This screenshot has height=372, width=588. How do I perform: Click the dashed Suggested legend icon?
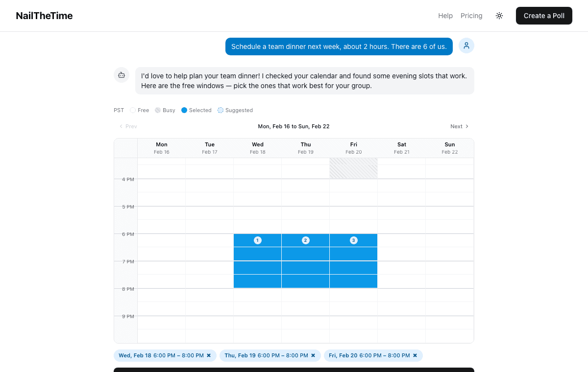pyautogui.click(x=220, y=110)
